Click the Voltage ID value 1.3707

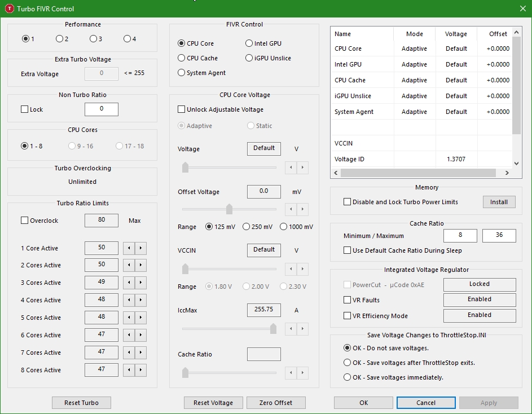coord(456,159)
